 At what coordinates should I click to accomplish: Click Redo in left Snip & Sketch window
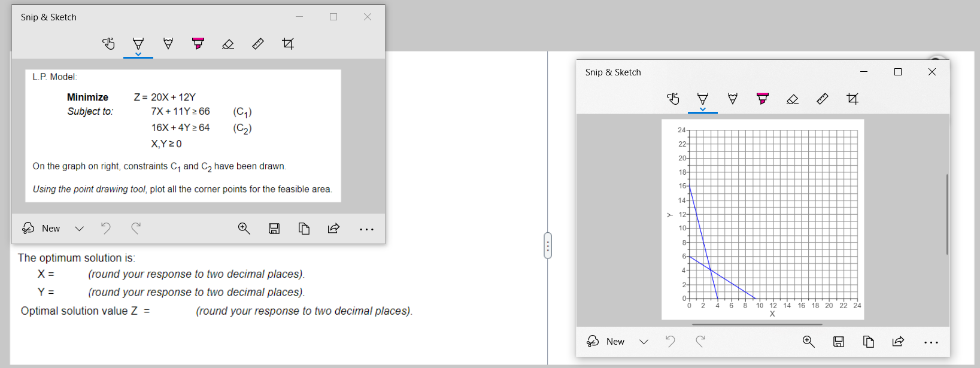tap(136, 228)
